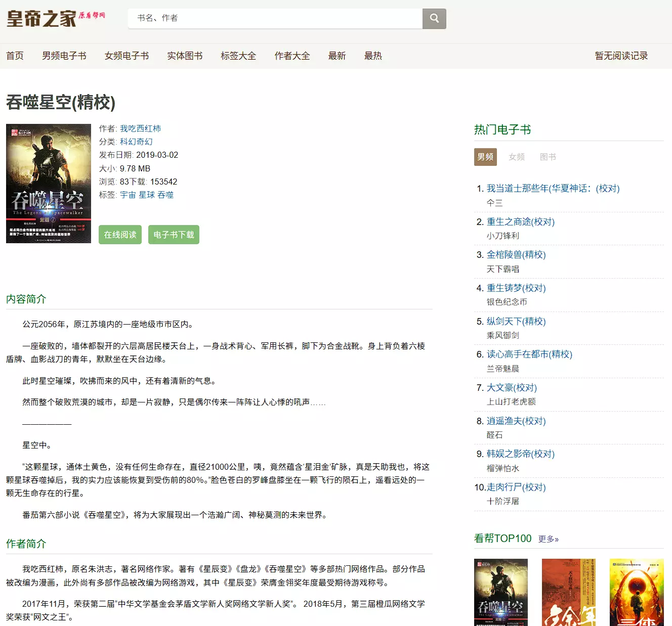
Task: Open author link 我吃西红柿
Action: pyautogui.click(x=140, y=128)
